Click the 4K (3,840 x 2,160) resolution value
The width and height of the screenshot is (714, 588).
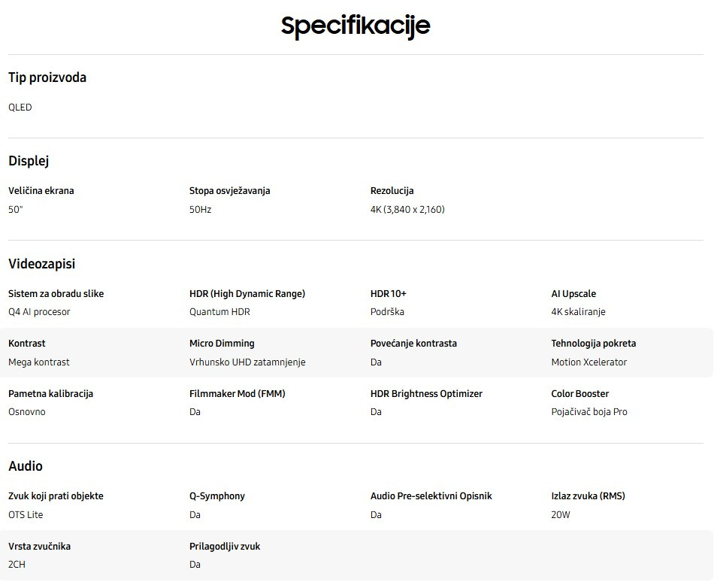[x=407, y=210]
